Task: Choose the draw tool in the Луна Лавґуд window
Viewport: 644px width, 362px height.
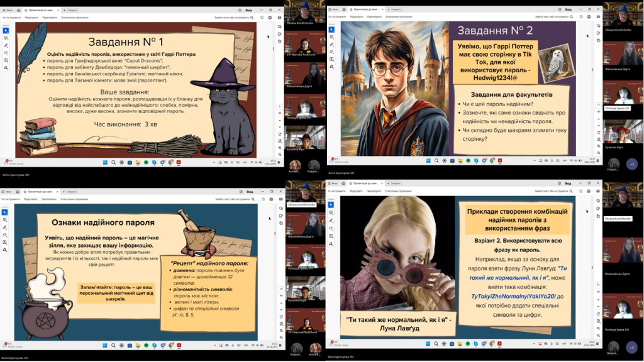Action: 331,228
